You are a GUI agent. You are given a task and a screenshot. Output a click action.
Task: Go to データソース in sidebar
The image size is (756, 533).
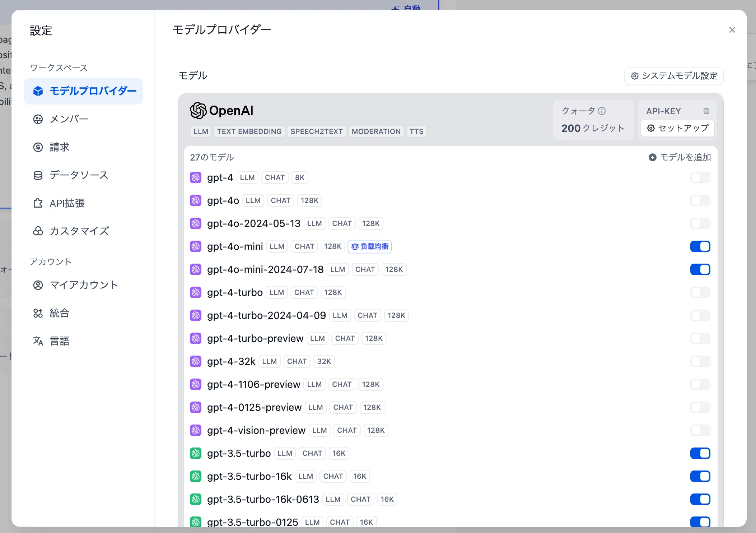pos(79,175)
